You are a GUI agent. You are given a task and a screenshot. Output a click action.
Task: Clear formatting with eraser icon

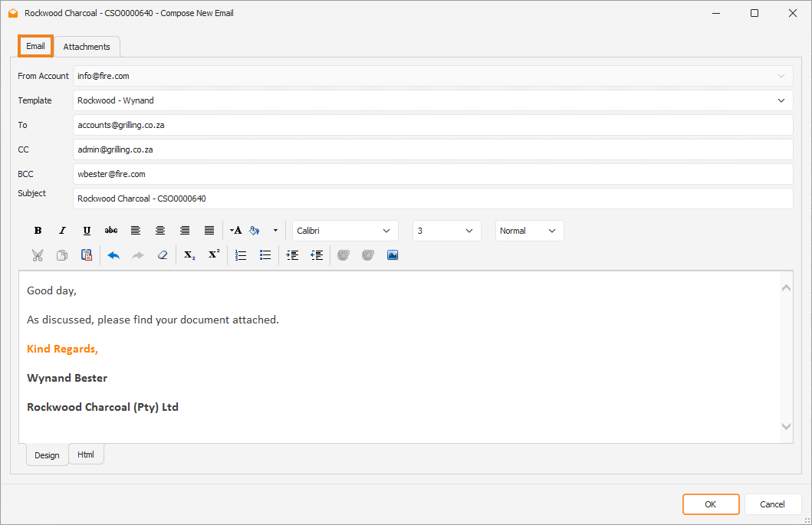pyautogui.click(x=163, y=255)
